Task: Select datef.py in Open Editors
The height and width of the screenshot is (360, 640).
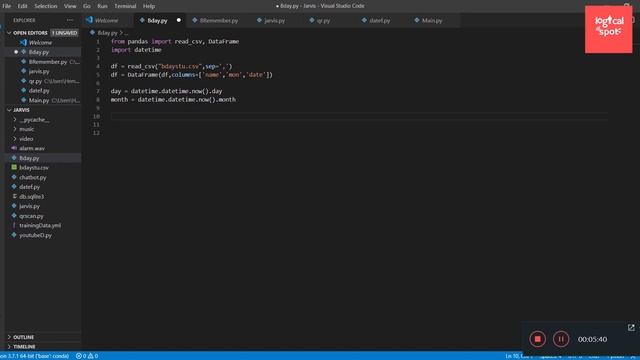Action: 39,91
